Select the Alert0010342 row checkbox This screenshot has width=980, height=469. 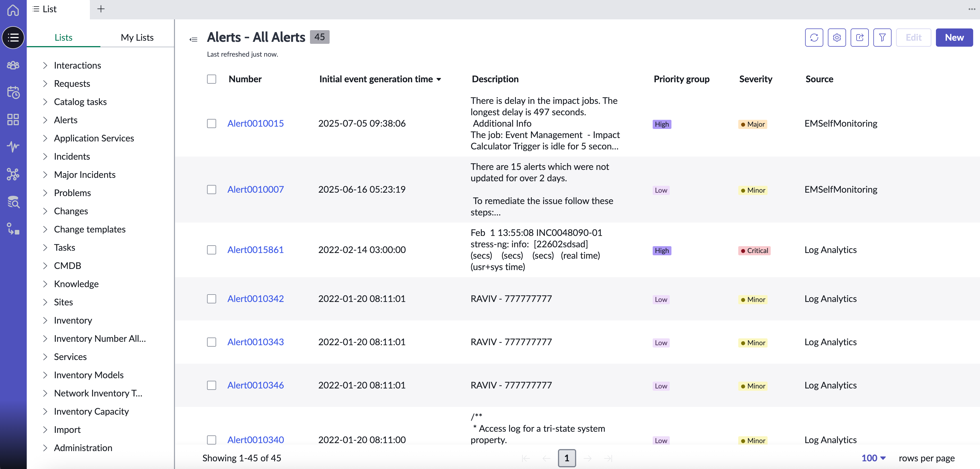point(212,299)
